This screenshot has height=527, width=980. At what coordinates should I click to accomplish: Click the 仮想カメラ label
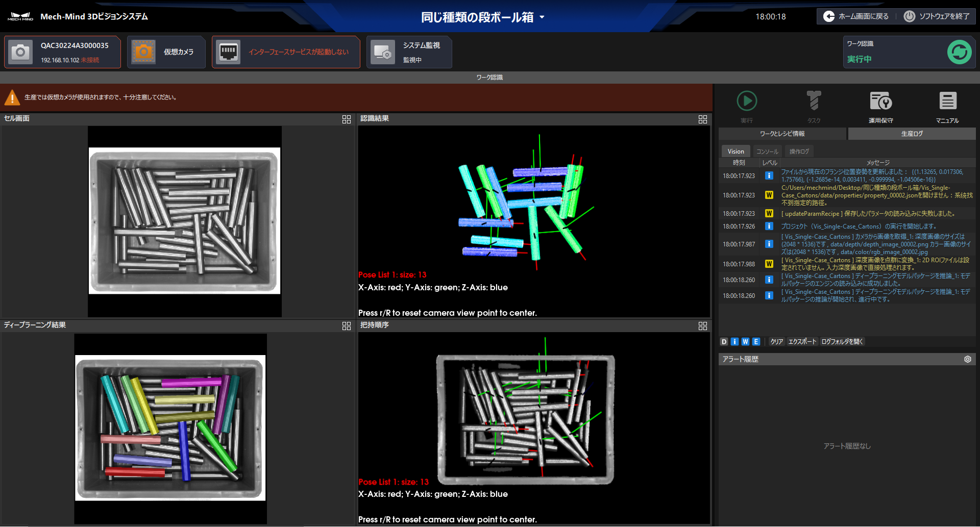pos(179,52)
